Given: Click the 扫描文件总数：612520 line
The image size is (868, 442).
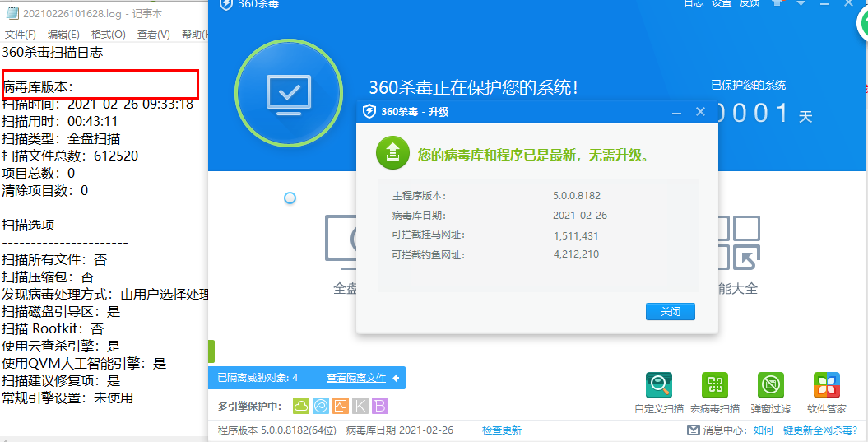Looking at the screenshot, I should coord(70,156).
